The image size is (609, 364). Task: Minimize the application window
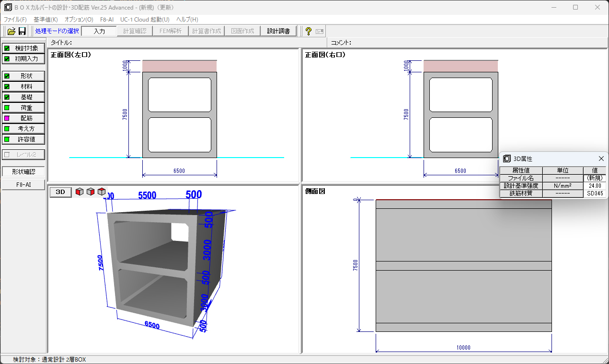553,7
